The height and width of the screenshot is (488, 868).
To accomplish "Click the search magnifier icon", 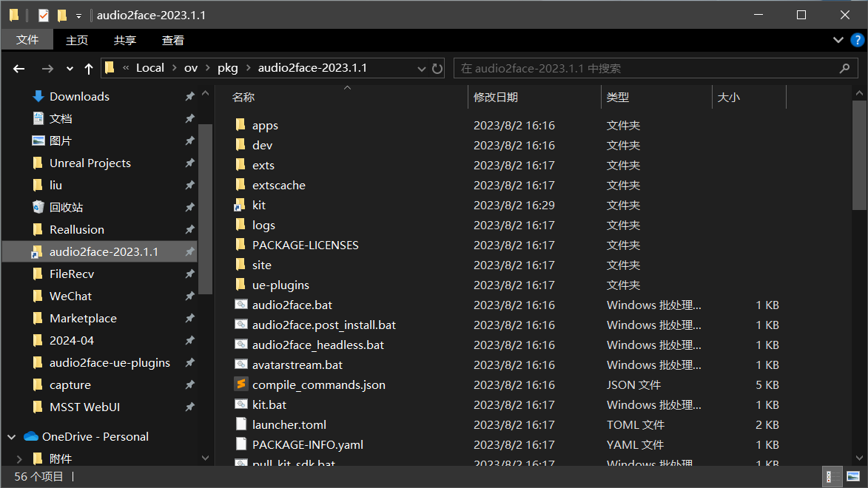I will (844, 69).
